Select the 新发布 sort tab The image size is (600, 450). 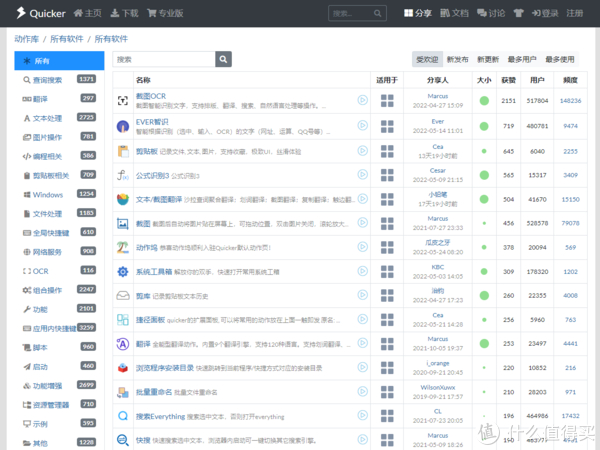click(x=458, y=59)
